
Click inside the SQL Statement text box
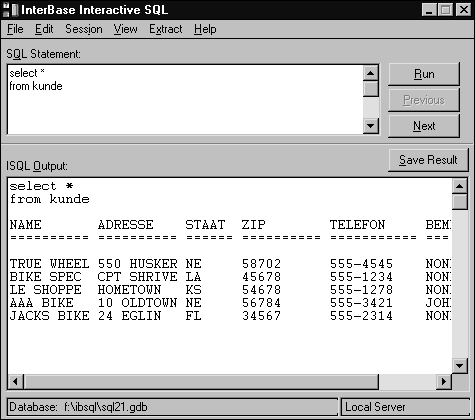[x=185, y=100]
